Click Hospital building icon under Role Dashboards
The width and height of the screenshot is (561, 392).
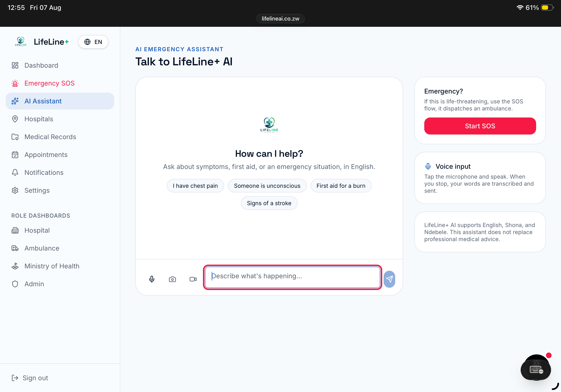click(15, 230)
